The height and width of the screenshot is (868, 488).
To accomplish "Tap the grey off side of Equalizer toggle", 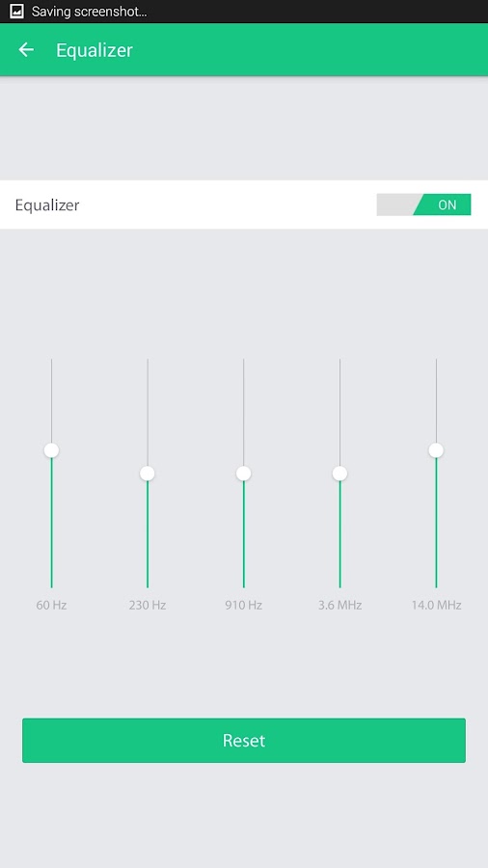I will click(395, 204).
